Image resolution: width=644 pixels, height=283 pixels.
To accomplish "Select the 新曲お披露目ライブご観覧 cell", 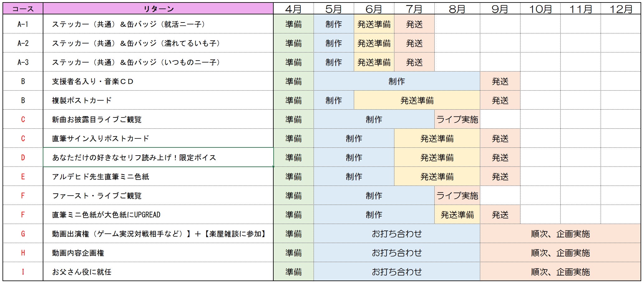I will [x=158, y=119].
